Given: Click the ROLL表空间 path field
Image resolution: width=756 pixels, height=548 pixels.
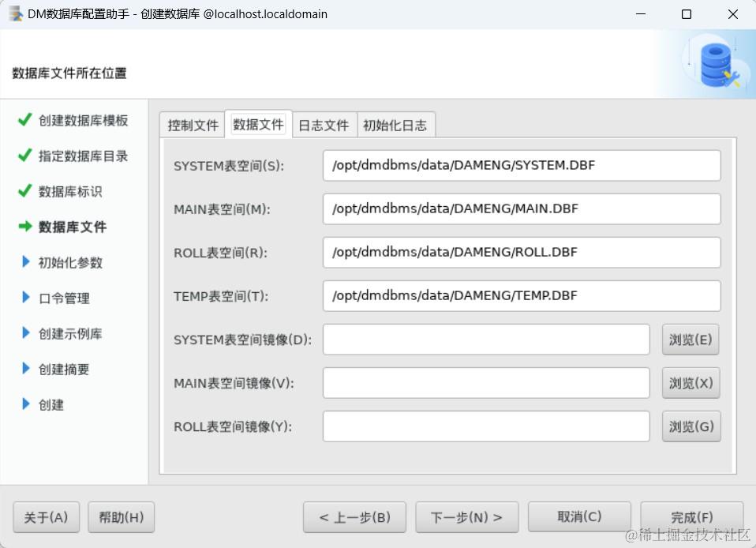Looking at the screenshot, I should tap(522, 253).
